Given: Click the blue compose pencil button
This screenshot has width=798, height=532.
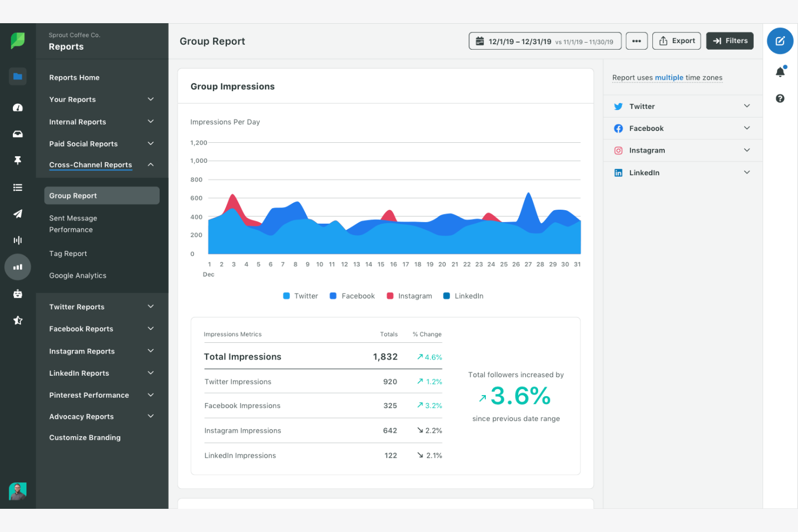Looking at the screenshot, I should 780,41.
